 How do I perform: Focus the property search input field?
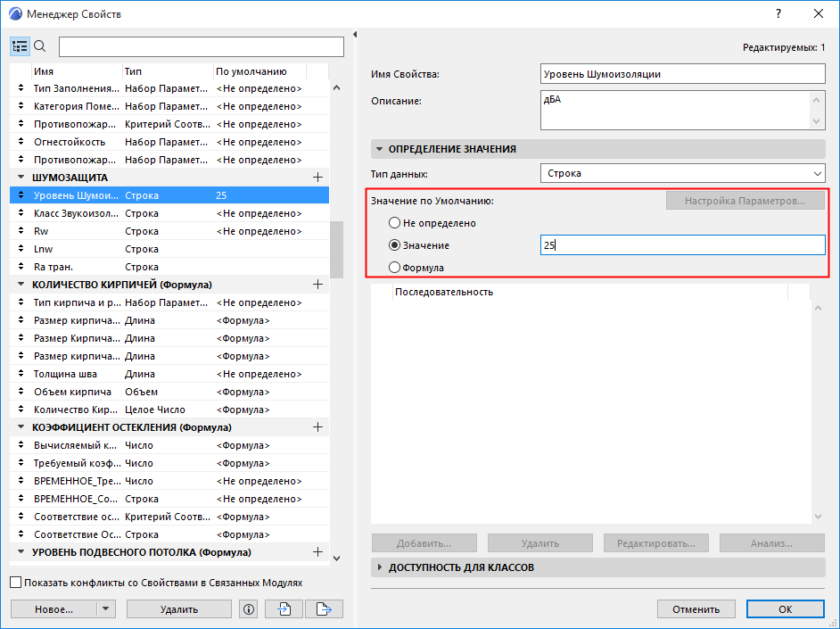coord(202,46)
